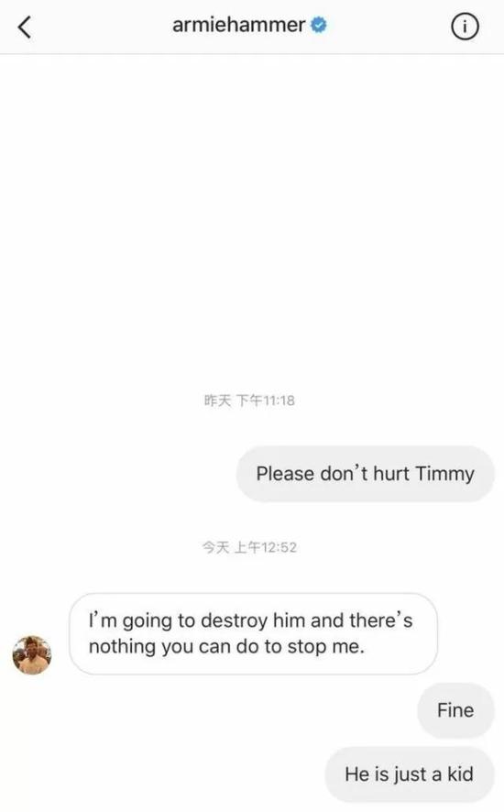The height and width of the screenshot is (812, 504).
Task: Click the word "Timmy" in sent message
Action: [x=444, y=475]
